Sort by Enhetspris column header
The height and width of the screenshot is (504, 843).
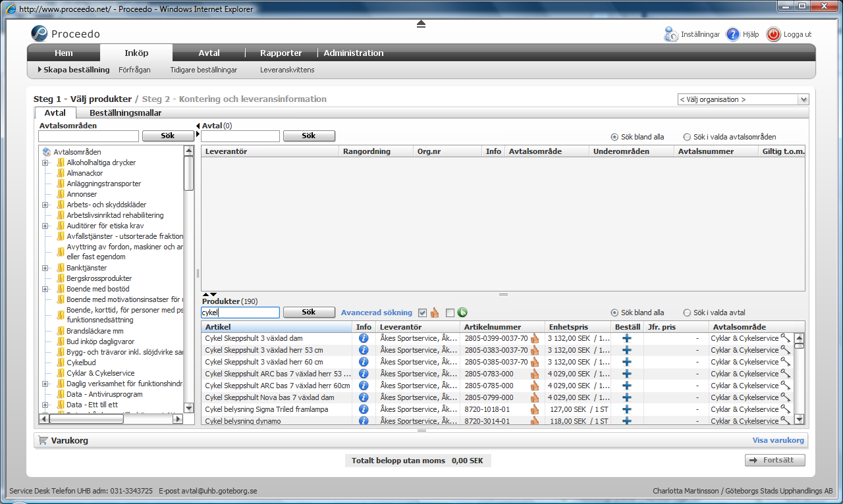[x=577, y=327]
